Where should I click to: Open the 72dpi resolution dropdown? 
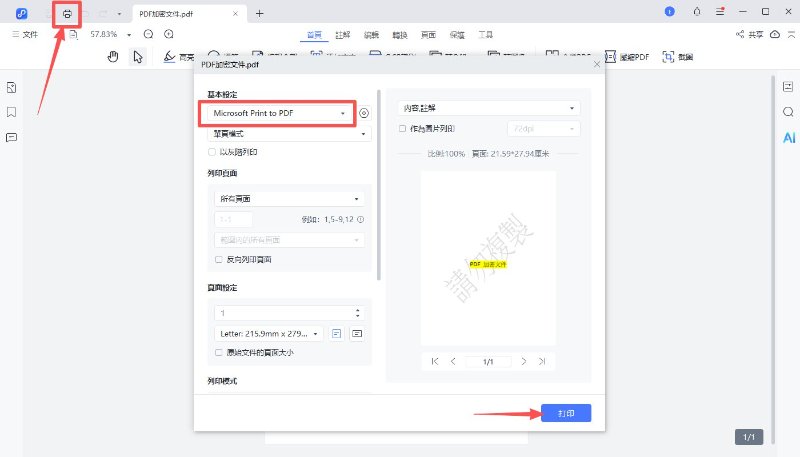(543, 129)
